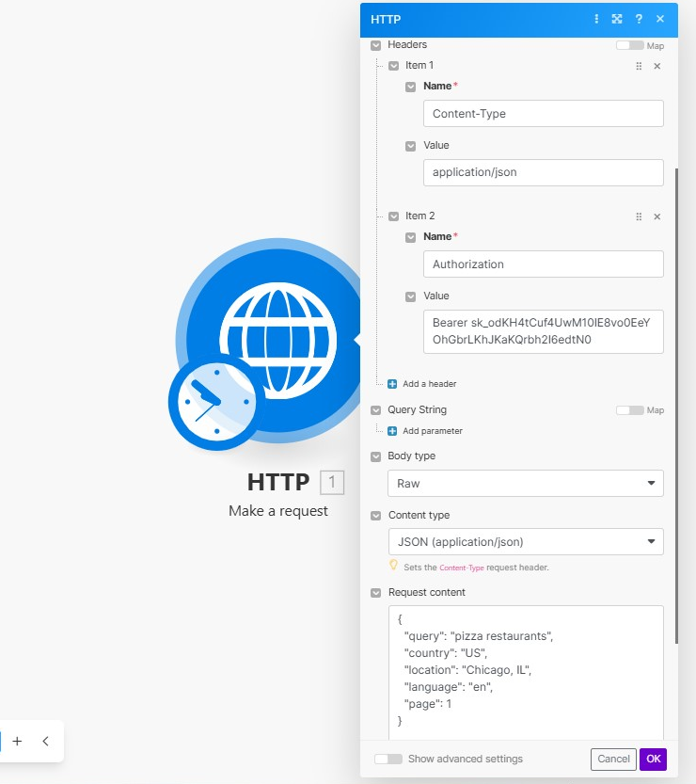
Task: Click the pink Content-Type hint text
Action: click(462, 568)
